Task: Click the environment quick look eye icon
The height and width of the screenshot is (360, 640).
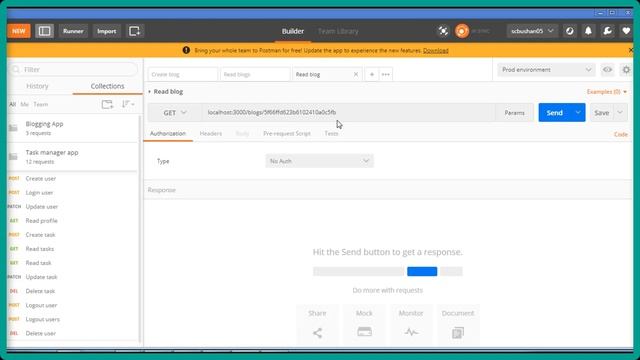Action: coord(607,70)
